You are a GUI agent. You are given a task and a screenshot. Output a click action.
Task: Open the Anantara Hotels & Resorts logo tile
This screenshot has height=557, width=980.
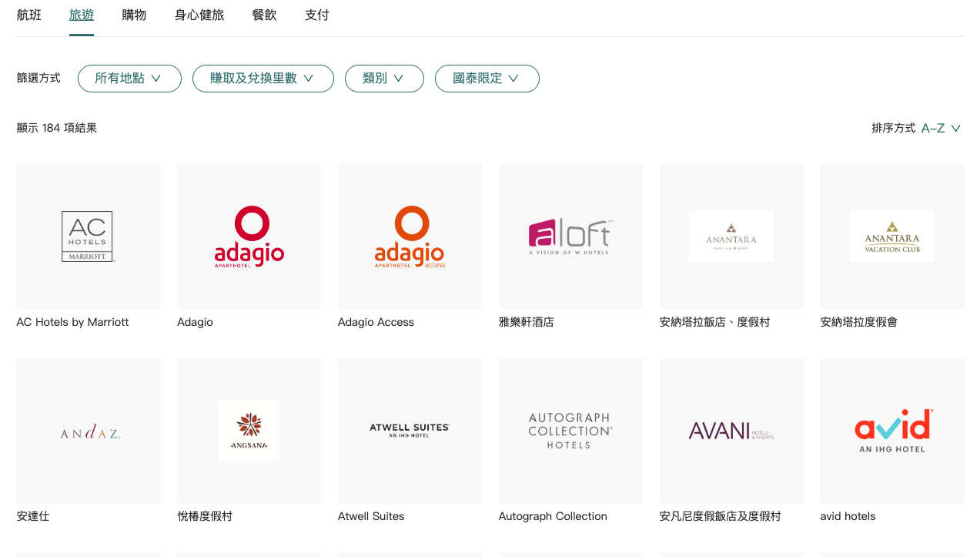tap(731, 237)
